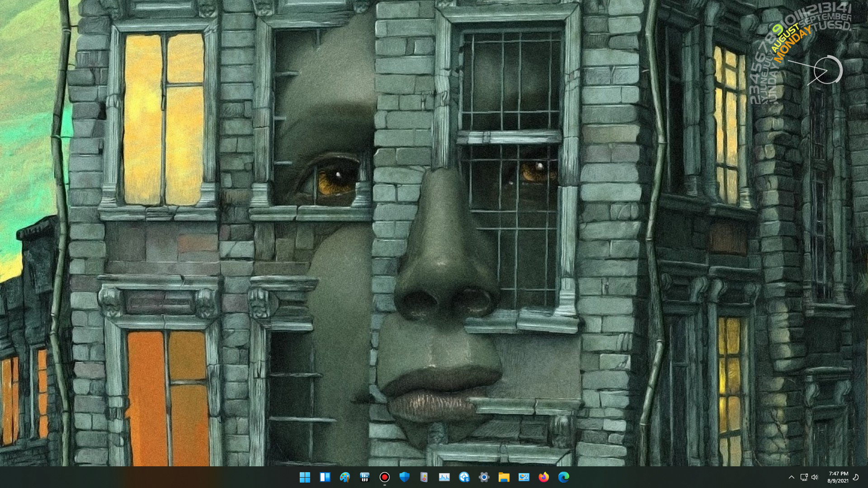
Task: Open the notebook icon with warning badge
Action: point(424,477)
